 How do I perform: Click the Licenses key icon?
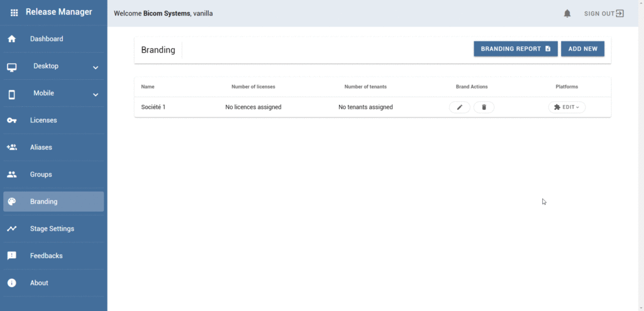pyautogui.click(x=12, y=120)
